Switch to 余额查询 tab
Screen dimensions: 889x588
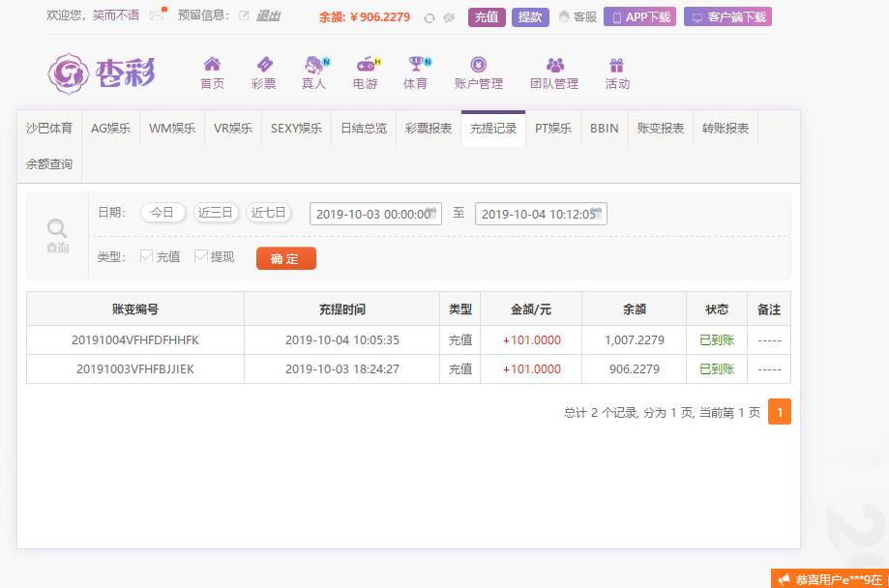[x=49, y=164]
